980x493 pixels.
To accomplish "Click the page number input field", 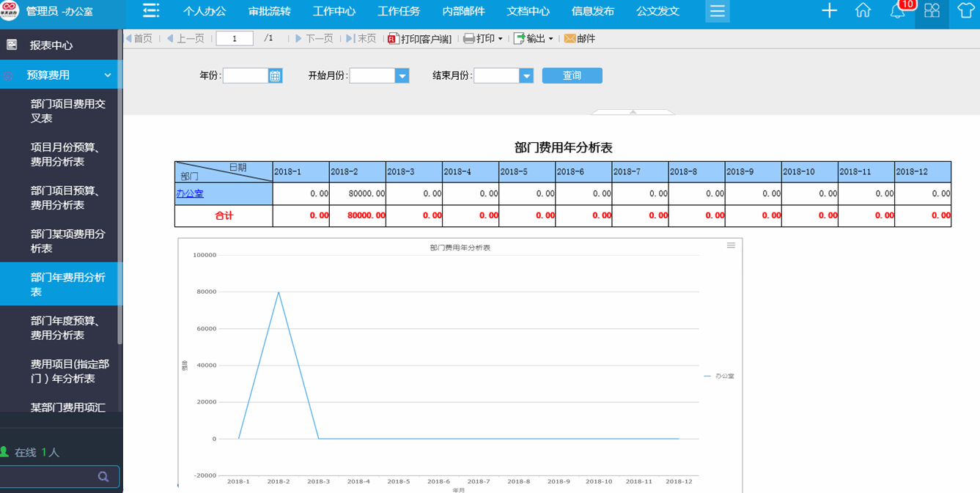I will point(234,37).
